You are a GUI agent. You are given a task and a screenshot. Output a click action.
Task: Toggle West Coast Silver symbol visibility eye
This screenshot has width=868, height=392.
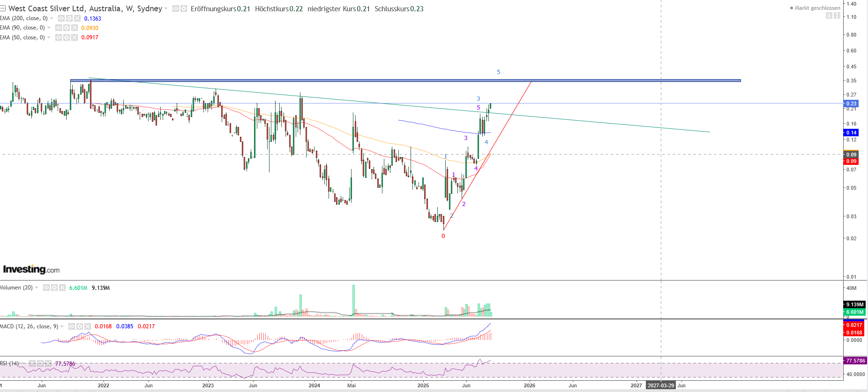(x=176, y=8)
